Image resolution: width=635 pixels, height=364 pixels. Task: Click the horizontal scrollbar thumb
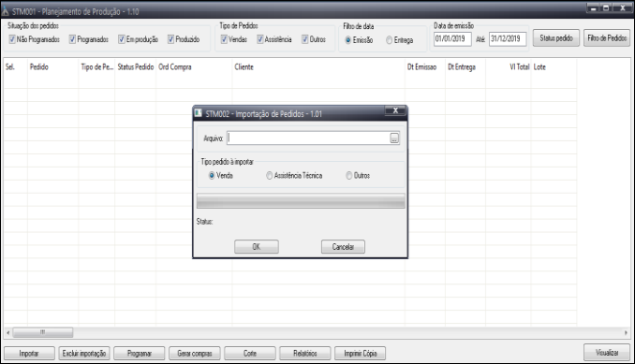[43, 332]
